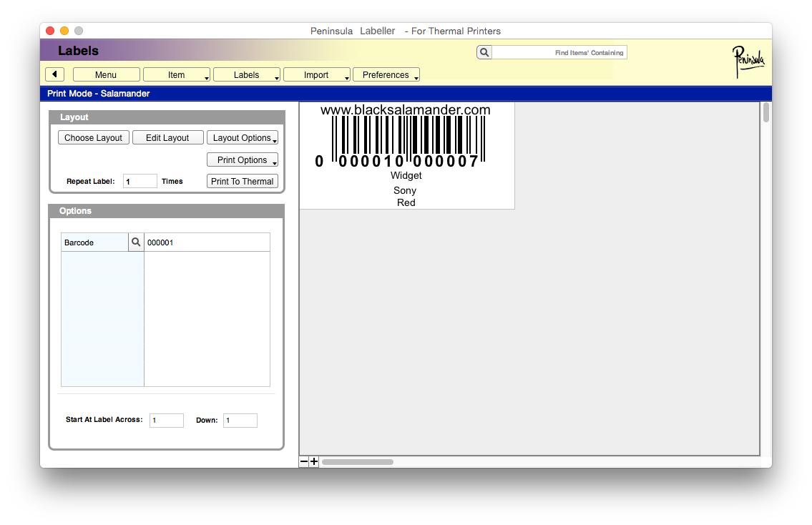Open Print Options dropdown
This screenshot has width=812, height=525.
tap(242, 160)
